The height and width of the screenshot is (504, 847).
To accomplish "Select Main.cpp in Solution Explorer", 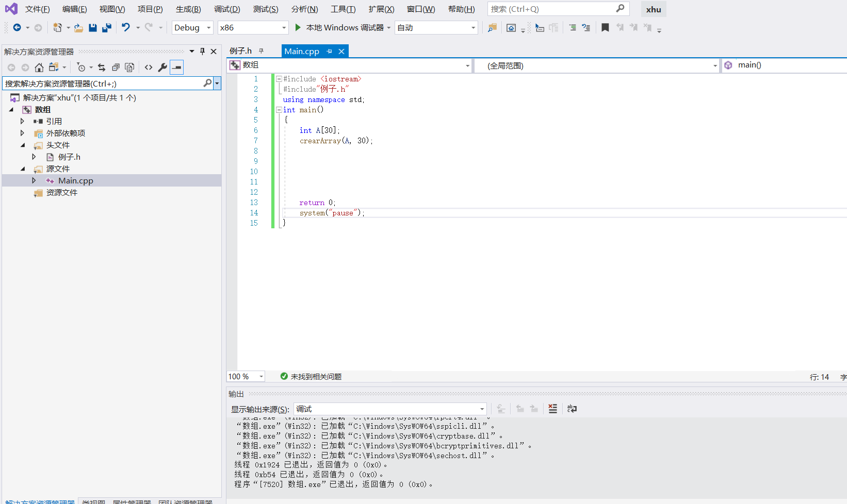I will pyautogui.click(x=76, y=181).
